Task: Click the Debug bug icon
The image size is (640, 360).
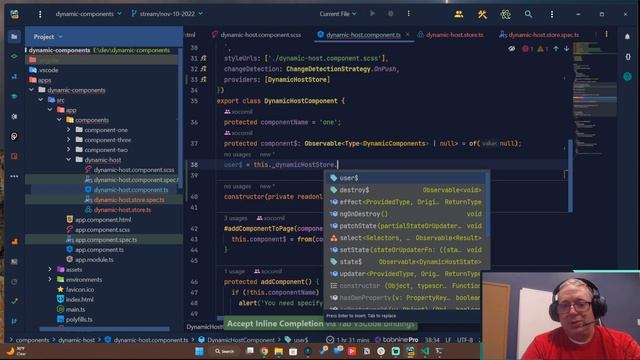Action: (391, 13)
